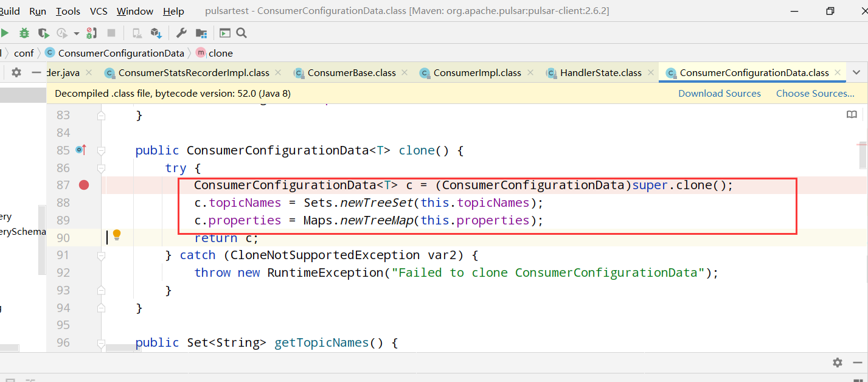Viewport: 868px width, 382px height.
Task: Run with Coverage toolbar icon
Action: [43, 33]
